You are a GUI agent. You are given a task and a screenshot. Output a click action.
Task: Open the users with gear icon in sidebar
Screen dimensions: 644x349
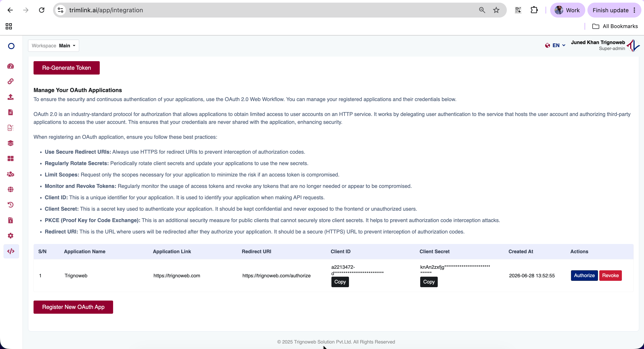click(x=11, y=174)
